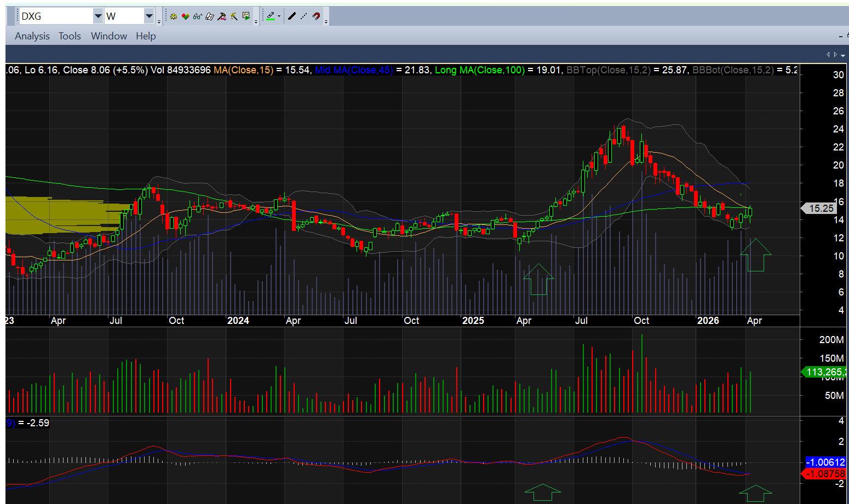
Task: Open the W interval dropdown arrow
Action: (x=149, y=16)
